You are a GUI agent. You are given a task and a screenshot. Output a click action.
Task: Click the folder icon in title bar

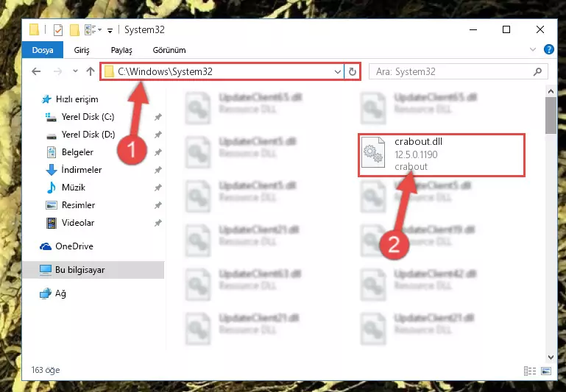point(34,29)
